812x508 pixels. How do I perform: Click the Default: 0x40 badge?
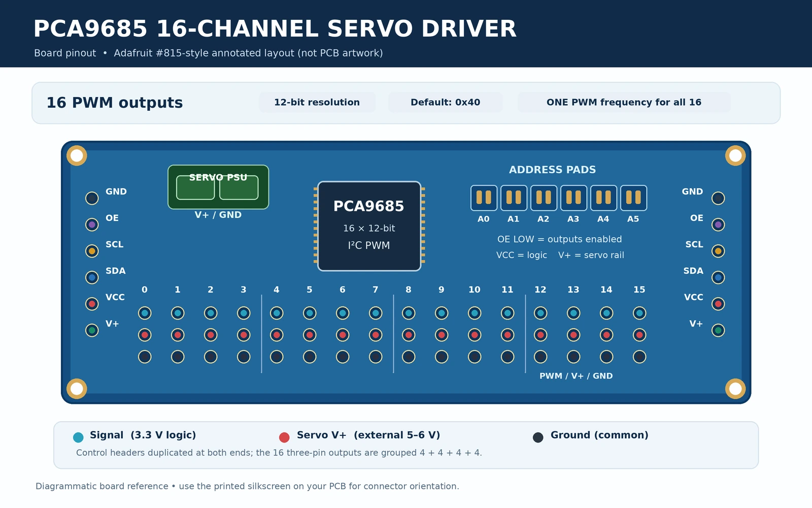pyautogui.click(x=446, y=102)
